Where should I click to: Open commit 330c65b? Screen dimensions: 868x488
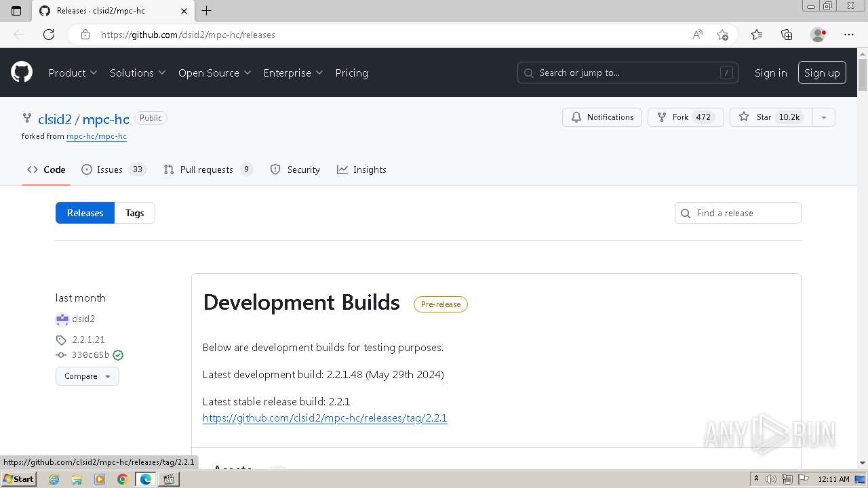click(90, 355)
